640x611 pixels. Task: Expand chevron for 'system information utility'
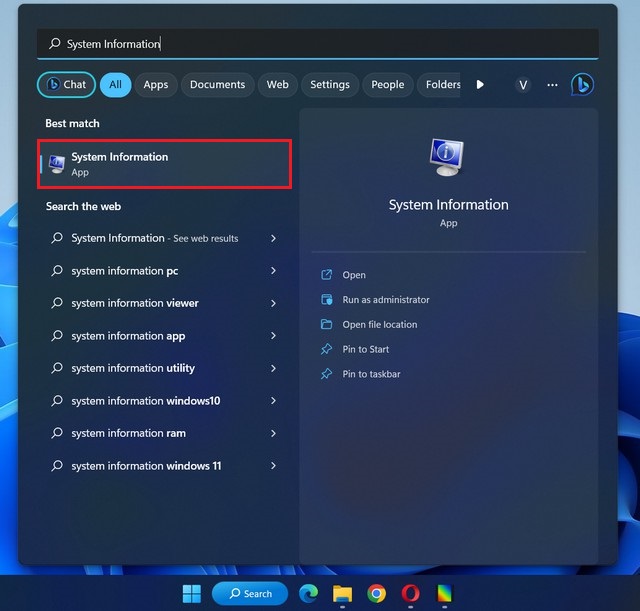tap(273, 368)
